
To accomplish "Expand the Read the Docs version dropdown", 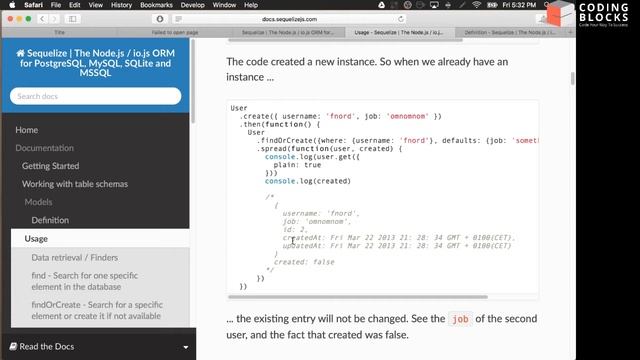I will [x=186, y=347].
